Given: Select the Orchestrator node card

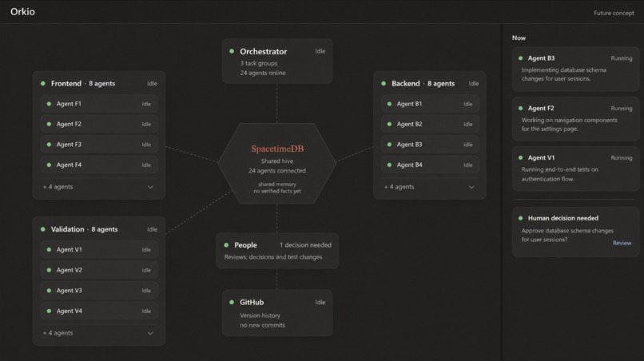Looking at the screenshot, I should pos(277,61).
